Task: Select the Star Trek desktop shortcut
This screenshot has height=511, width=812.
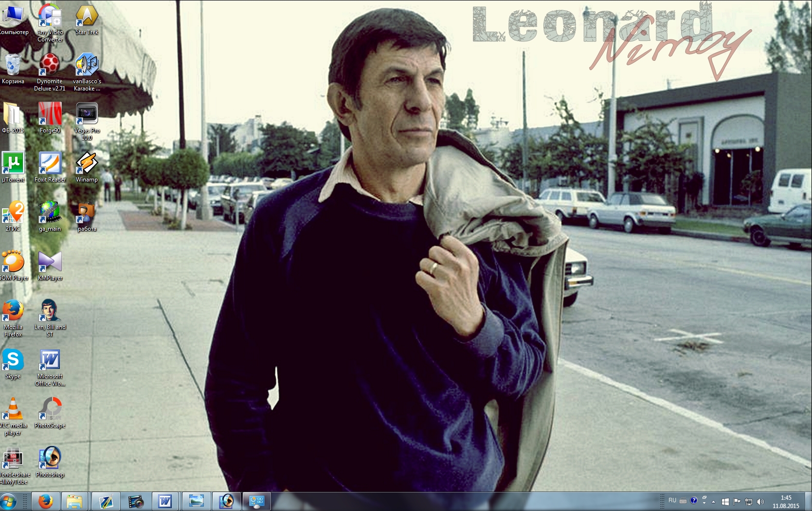Action: click(87, 20)
